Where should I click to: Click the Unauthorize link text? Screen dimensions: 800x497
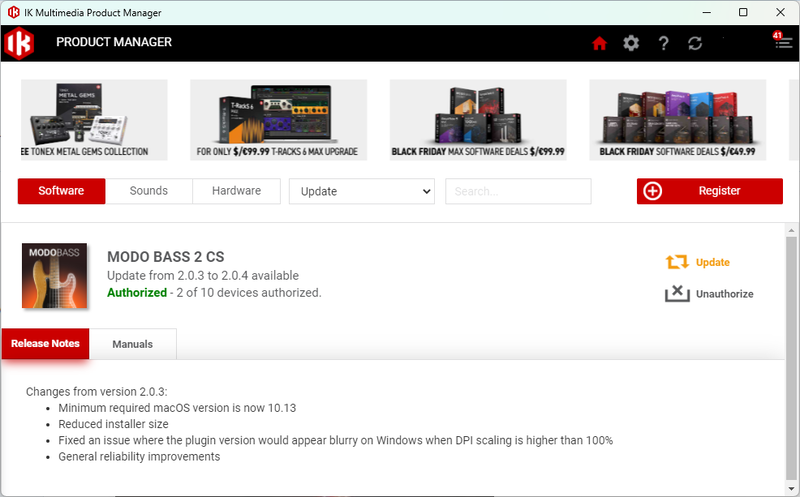[x=724, y=294]
